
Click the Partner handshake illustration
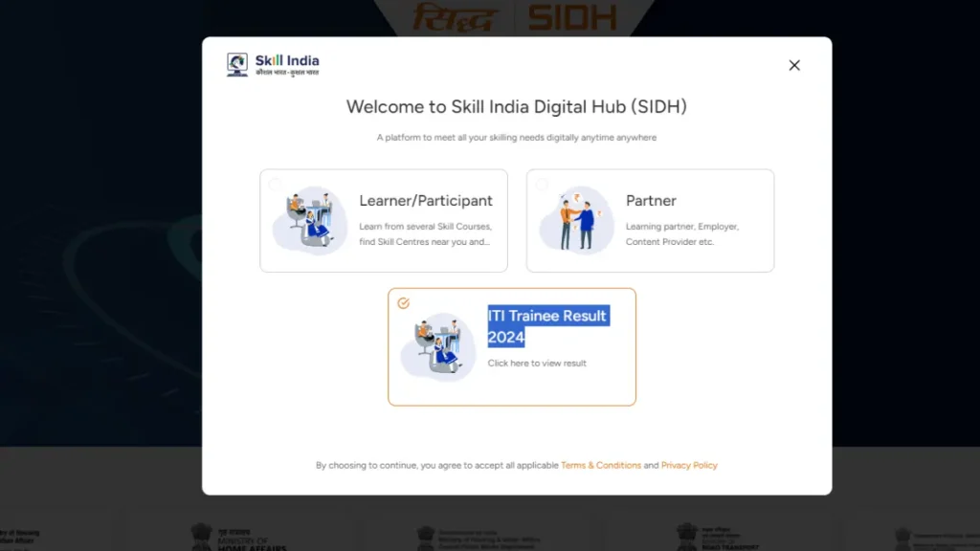(x=577, y=220)
